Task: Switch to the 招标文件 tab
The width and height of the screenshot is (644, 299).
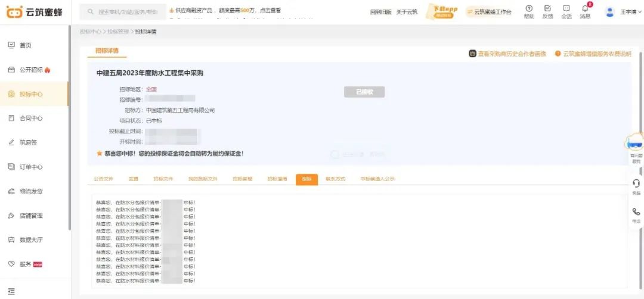Action: (x=163, y=179)
